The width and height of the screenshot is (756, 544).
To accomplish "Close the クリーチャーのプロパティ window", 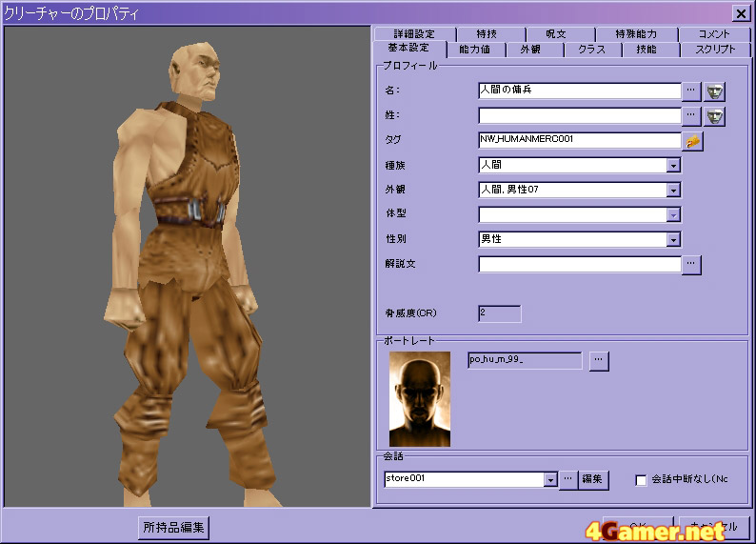I will [x=741, y=13].
